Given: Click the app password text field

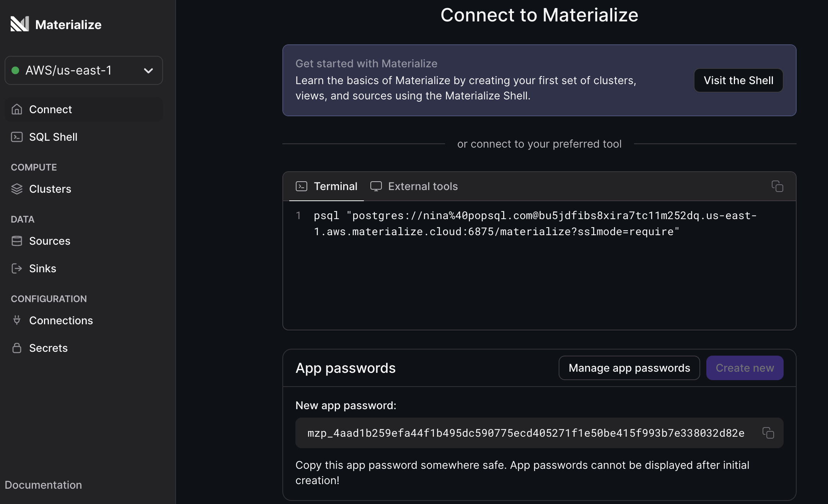Looking at the screenshot, I should (x=526, y=433).
